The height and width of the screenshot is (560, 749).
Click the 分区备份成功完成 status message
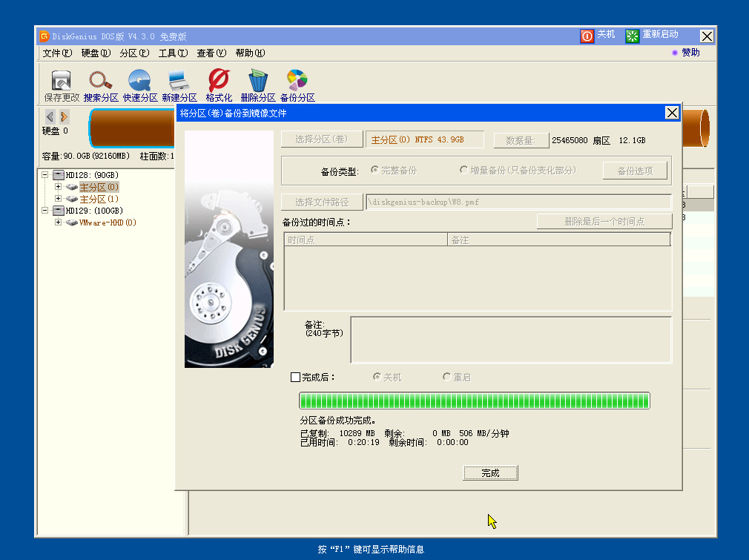click(337, 421)
